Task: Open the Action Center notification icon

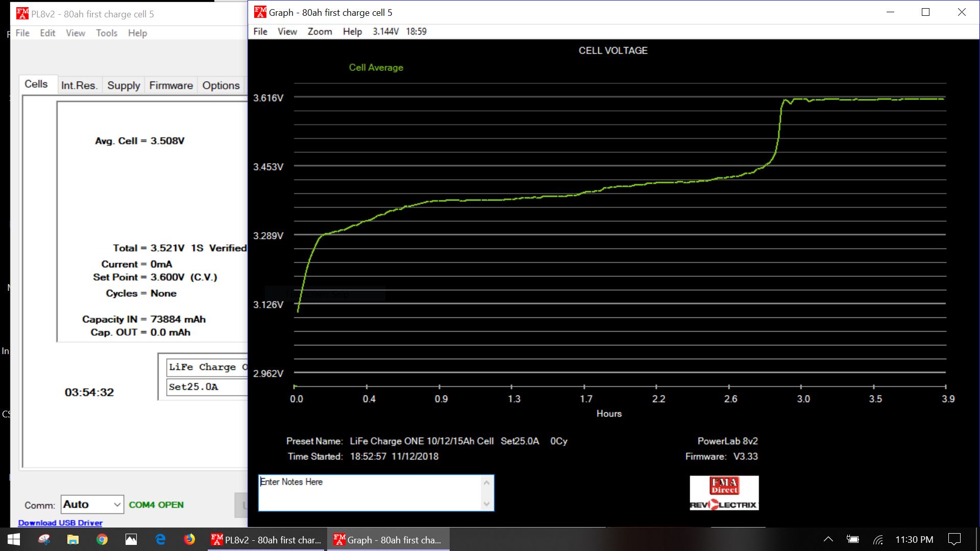Action: [x=954, y=540]
